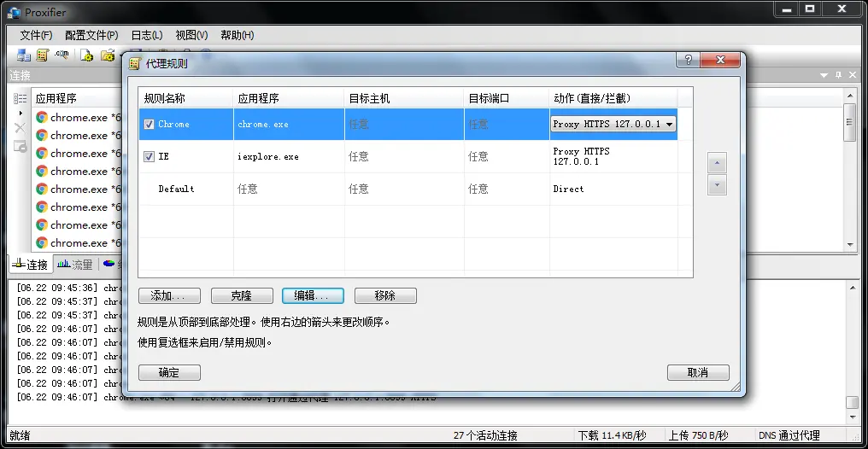Click the Proxifier app icon in title bar
Image resolution: width=868 pixels, height=449 pixels.
point(14,12)
